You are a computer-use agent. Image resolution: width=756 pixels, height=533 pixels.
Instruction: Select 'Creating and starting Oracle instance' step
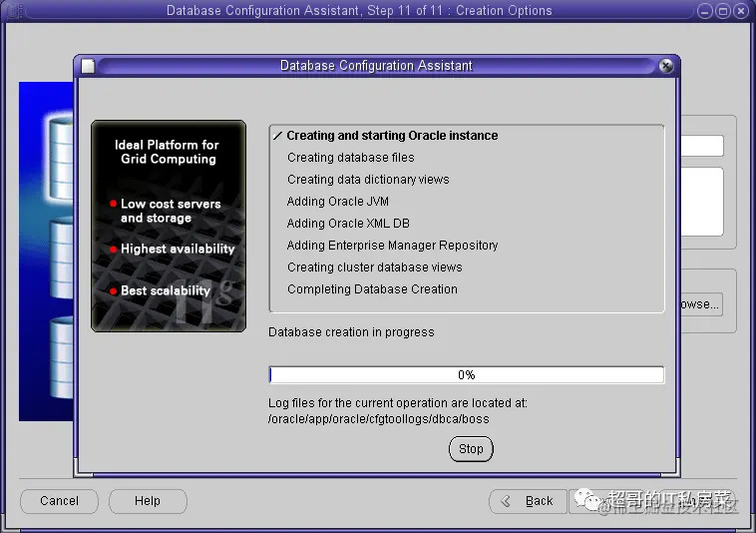pos(392,136)
